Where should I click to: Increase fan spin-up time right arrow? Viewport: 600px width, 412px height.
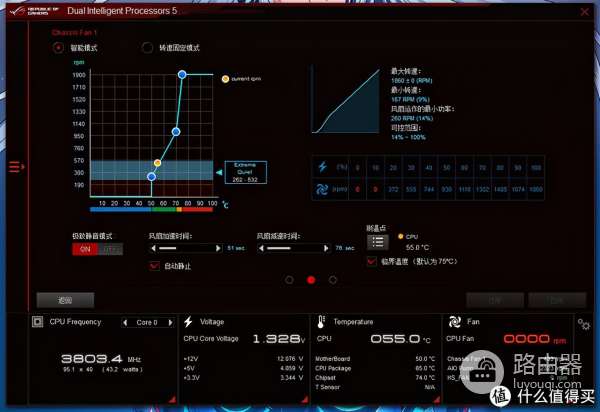pyautogui.click(x=218, y=248)
